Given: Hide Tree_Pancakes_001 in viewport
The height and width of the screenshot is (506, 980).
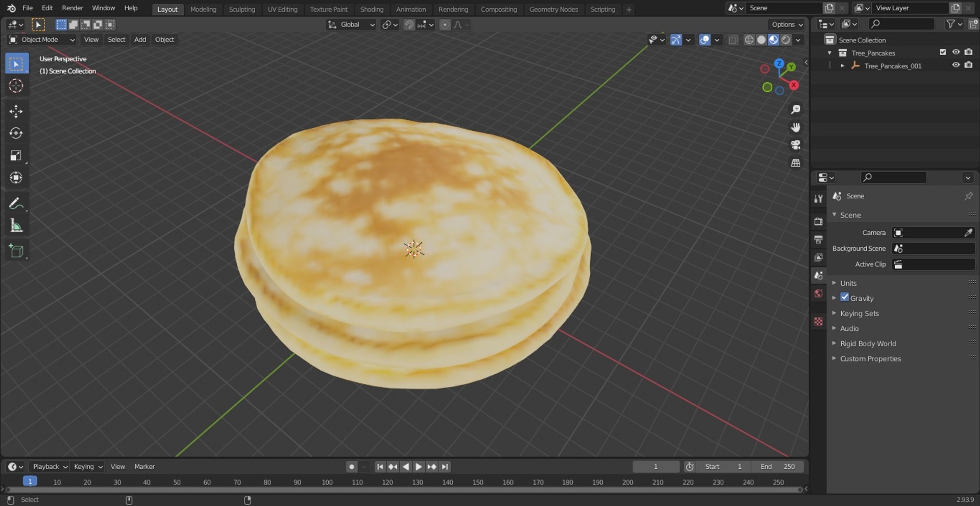Looking at the screenshot, I should [x=955, y=65].
